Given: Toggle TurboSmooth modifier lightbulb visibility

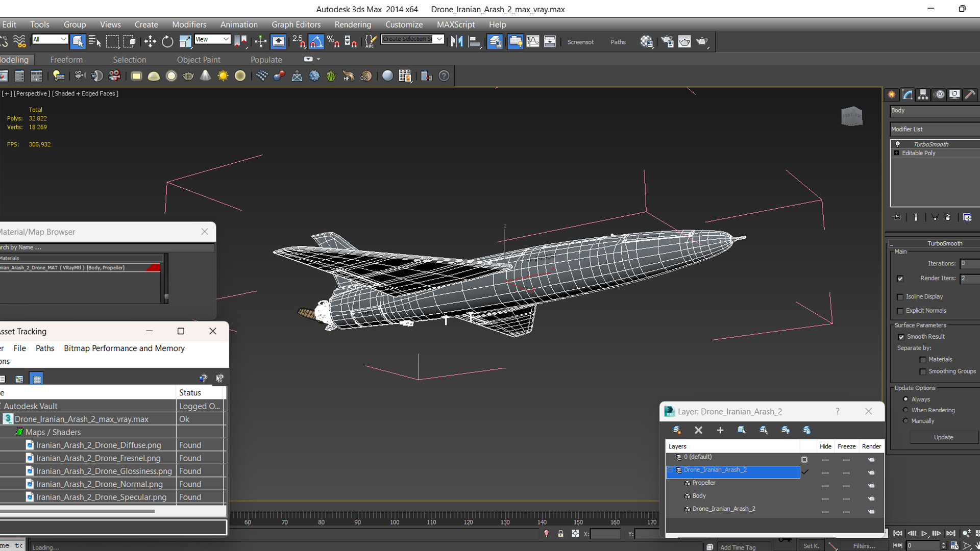Looking at the screenshot, I should click(898, 144).
